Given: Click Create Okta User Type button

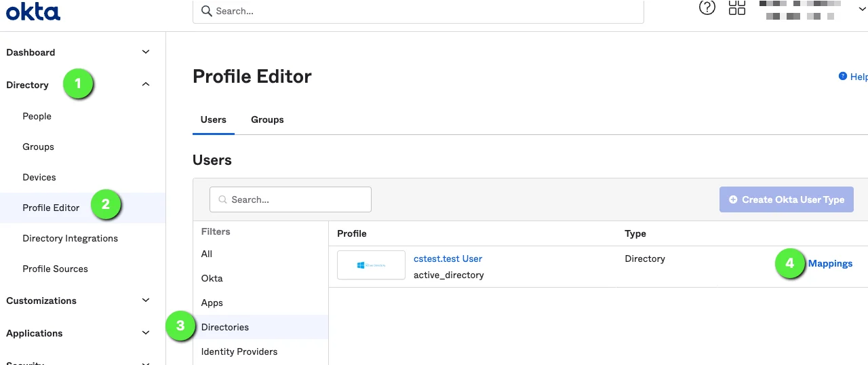Looking at the screenshot, I should click(x=787, y=199).
